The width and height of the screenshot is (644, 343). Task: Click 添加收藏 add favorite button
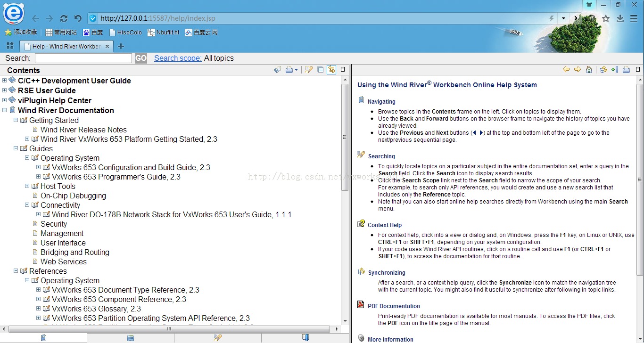[x=21, y=32]
